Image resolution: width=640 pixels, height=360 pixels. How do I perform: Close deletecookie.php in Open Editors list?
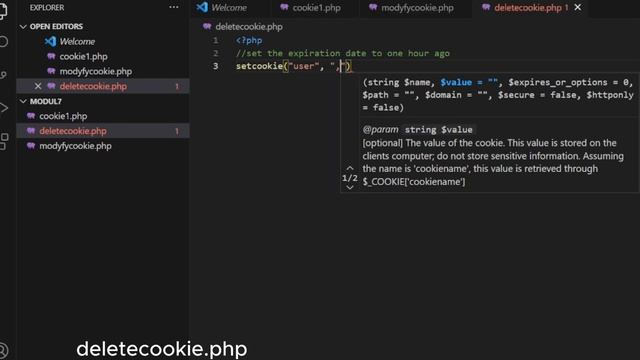[x=38, y=86]
